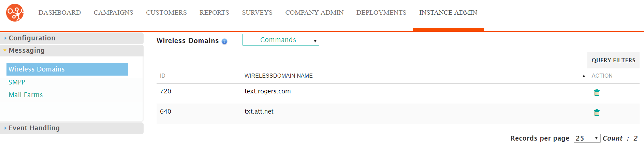Open the Mail Farms link

tap(26, 95)
